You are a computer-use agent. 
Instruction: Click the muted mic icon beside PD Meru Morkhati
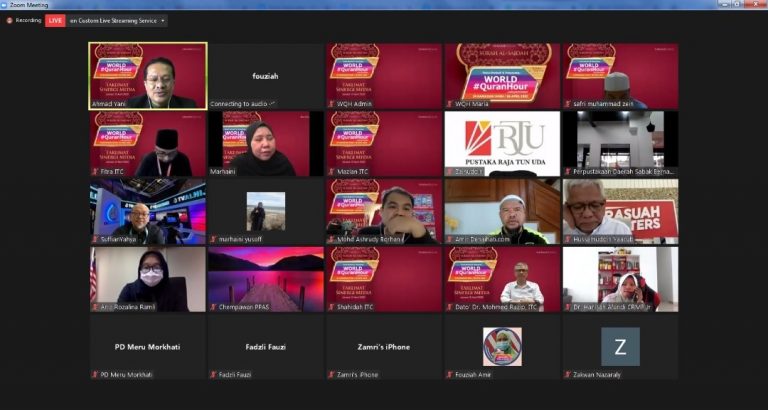95,375
